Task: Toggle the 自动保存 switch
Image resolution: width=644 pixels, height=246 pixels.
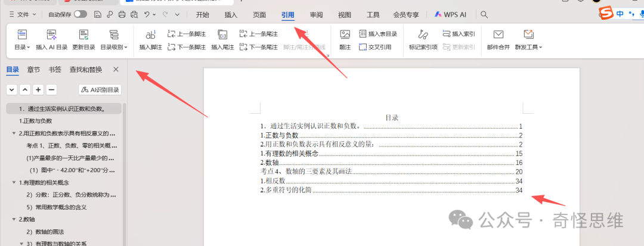Action: pyautogui.click(x=80, y=14)
